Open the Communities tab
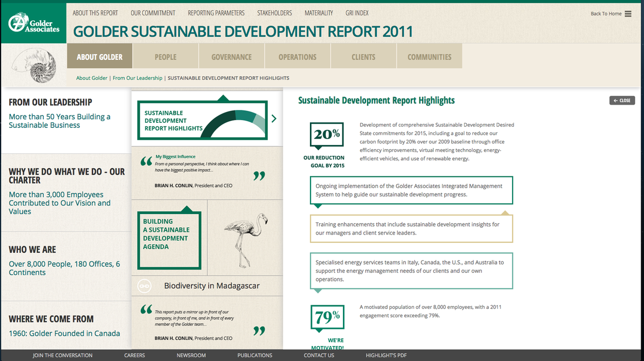 coord(429,57)
